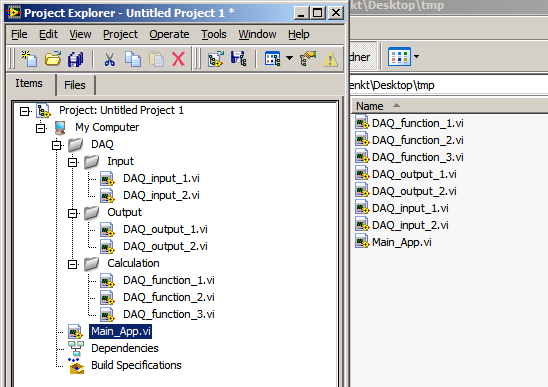548x387 pixels.
Task: Select Main_App.vi in explorer file list
Action: tap(402, 243)
